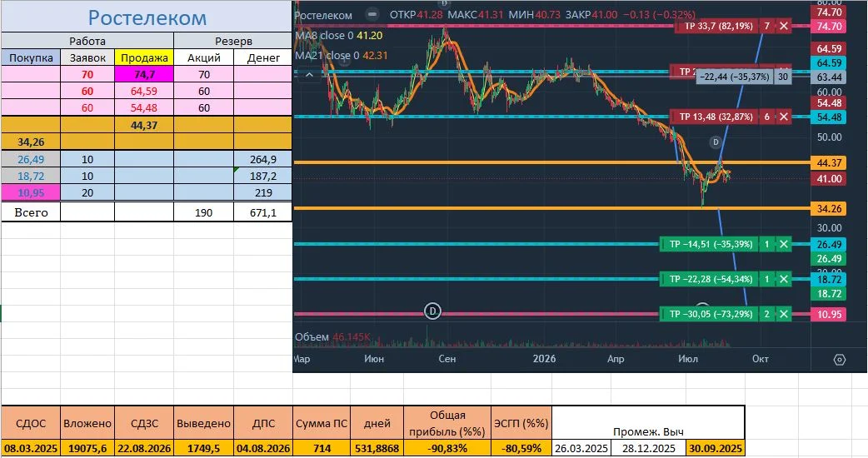The height and width of the screenshot is (458, 868).
Task: Cancel the TP −14,51 (−35,39%) order with its X
Action: pyautogui.click(x=784, y=244)
